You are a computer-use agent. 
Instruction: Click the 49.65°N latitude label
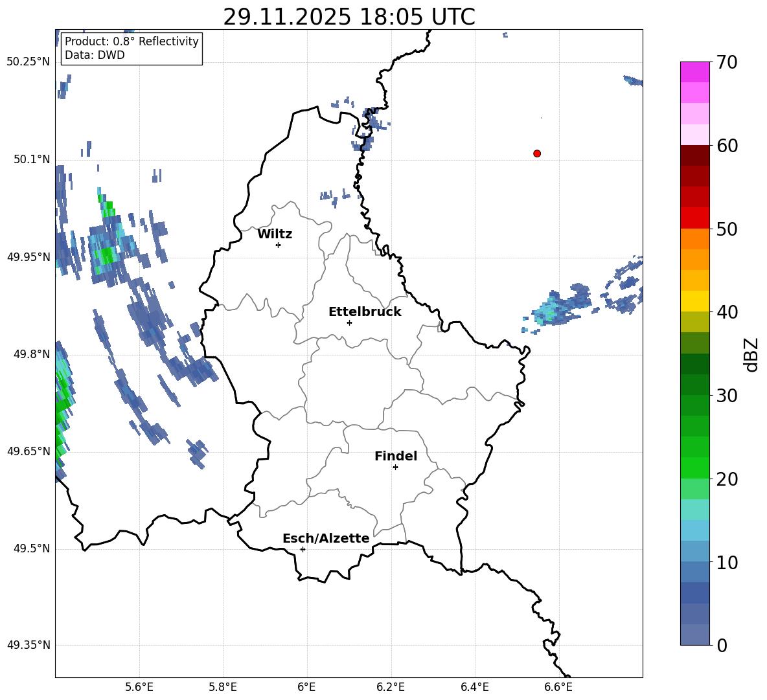coord(28,451)
